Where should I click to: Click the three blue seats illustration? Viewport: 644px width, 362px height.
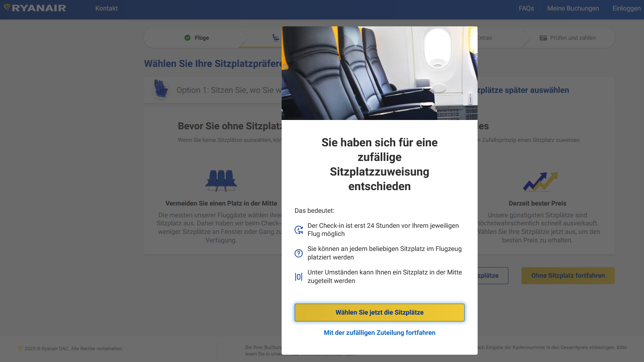221,181
